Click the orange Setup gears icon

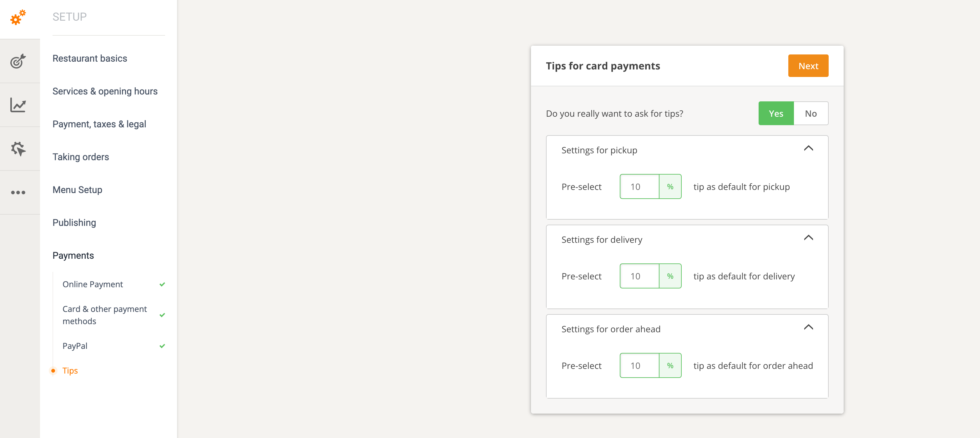(x=18, y=18)
